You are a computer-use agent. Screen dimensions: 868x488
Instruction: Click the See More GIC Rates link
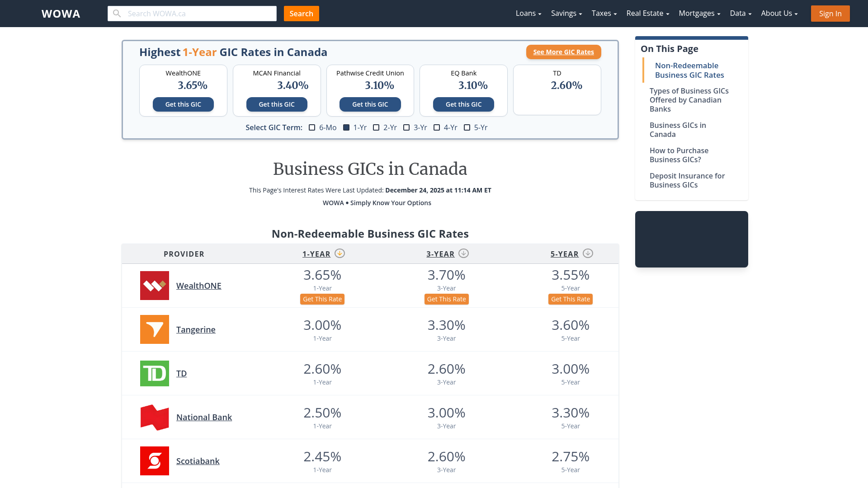click(x=563, y=52)
